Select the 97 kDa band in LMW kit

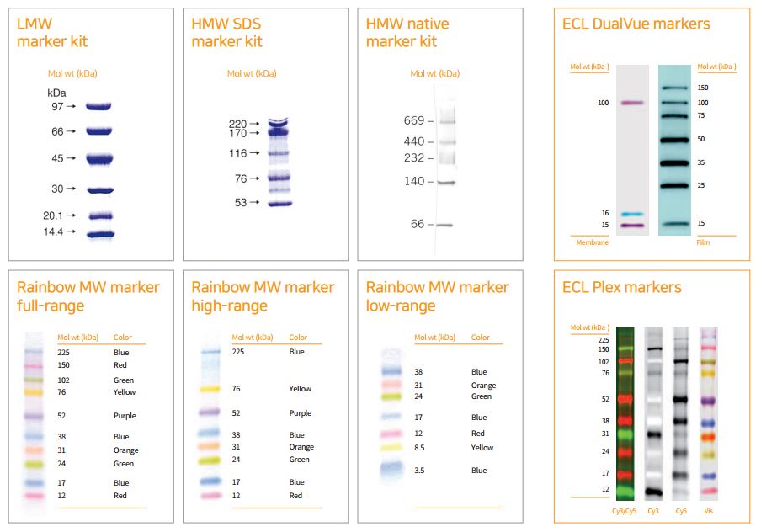pos(99,106)
